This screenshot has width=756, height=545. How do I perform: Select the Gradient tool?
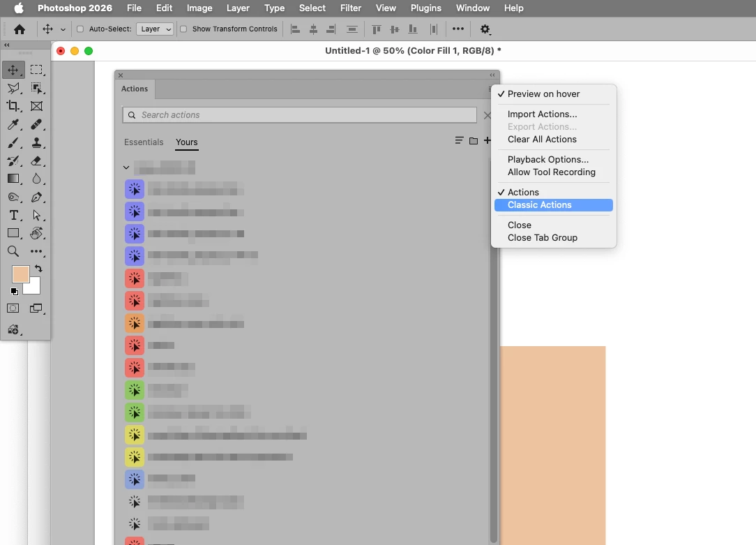coord(13,179)
